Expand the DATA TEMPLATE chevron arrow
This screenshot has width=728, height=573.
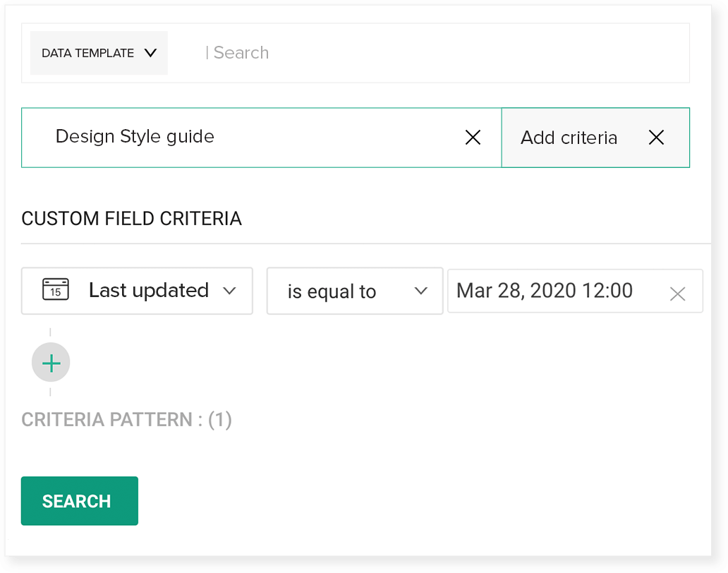pos(150,53)
